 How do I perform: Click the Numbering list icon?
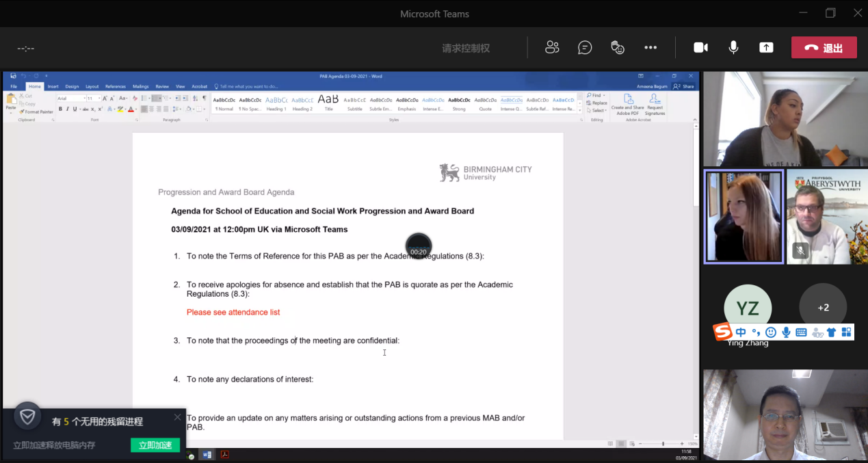156,98
